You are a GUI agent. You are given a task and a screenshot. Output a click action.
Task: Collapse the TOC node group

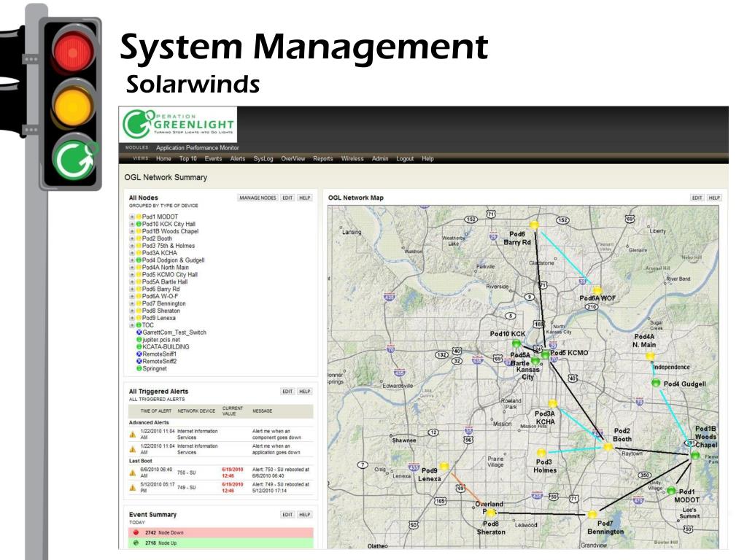point(132,325)
